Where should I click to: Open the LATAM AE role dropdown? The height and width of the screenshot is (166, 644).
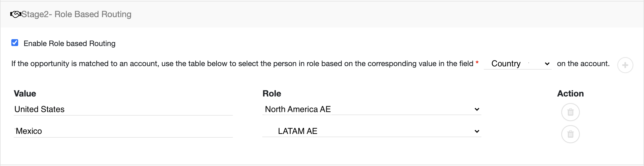[372, 131]
